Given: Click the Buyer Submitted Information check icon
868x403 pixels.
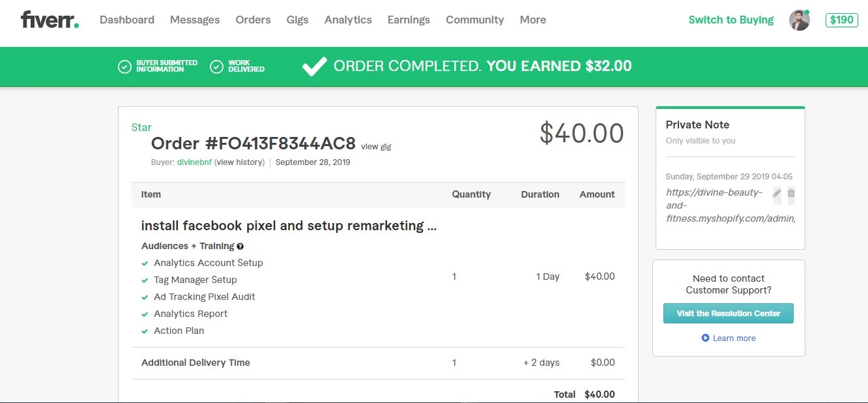Looking at the screenshot, I should [x=124, y=67].
